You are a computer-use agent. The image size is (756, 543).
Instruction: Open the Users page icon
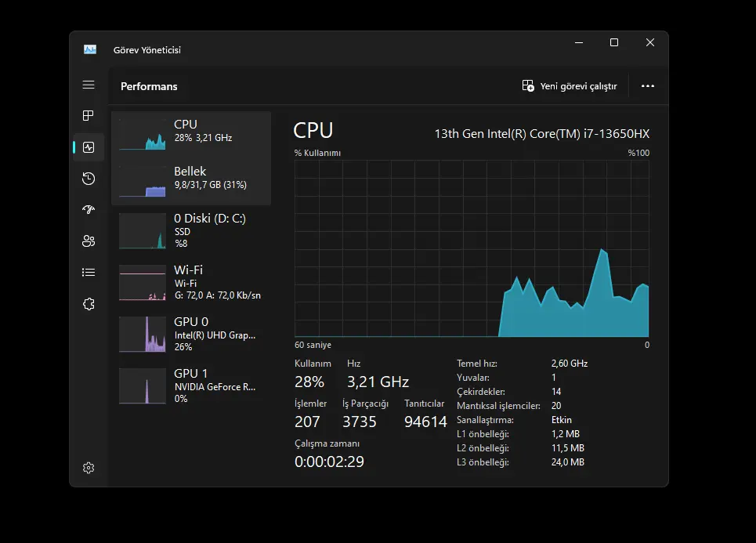[89, 241]
